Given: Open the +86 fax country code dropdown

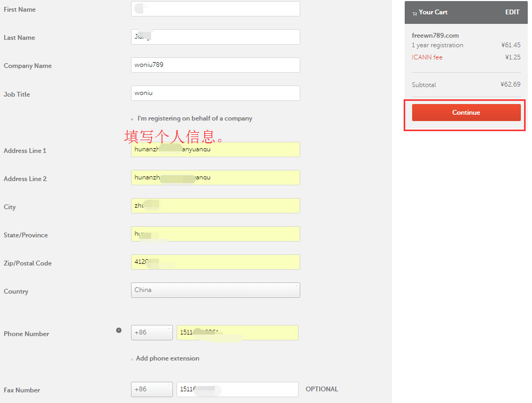Looking at the screenshot, I should coord(152,389).
